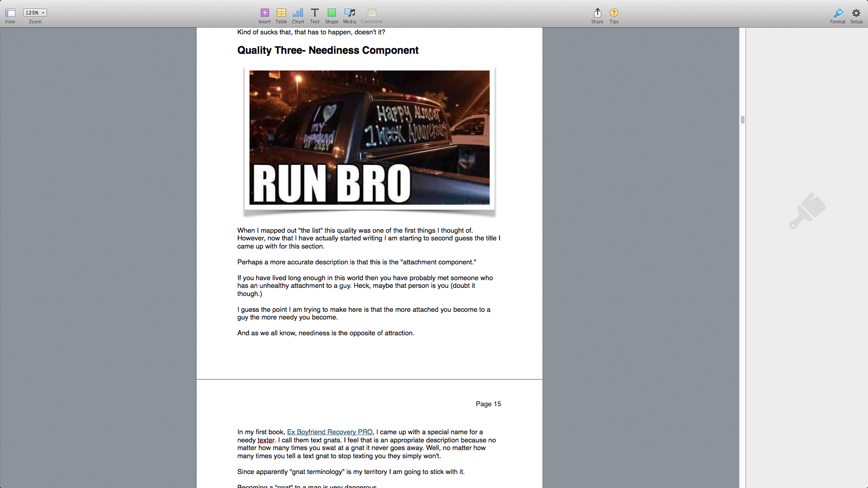868x488 pixels.
Task: Click the Insert toolbar icon
Action: (265, 13)
